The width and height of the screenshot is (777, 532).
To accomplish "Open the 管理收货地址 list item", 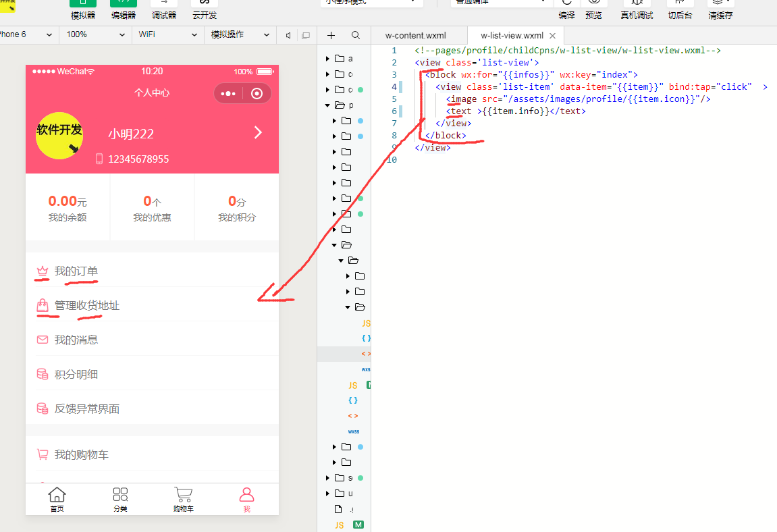I will 152,305.
